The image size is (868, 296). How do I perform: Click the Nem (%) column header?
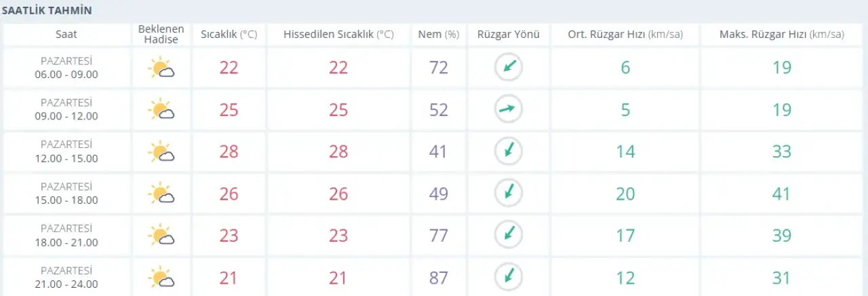point(439,35)
